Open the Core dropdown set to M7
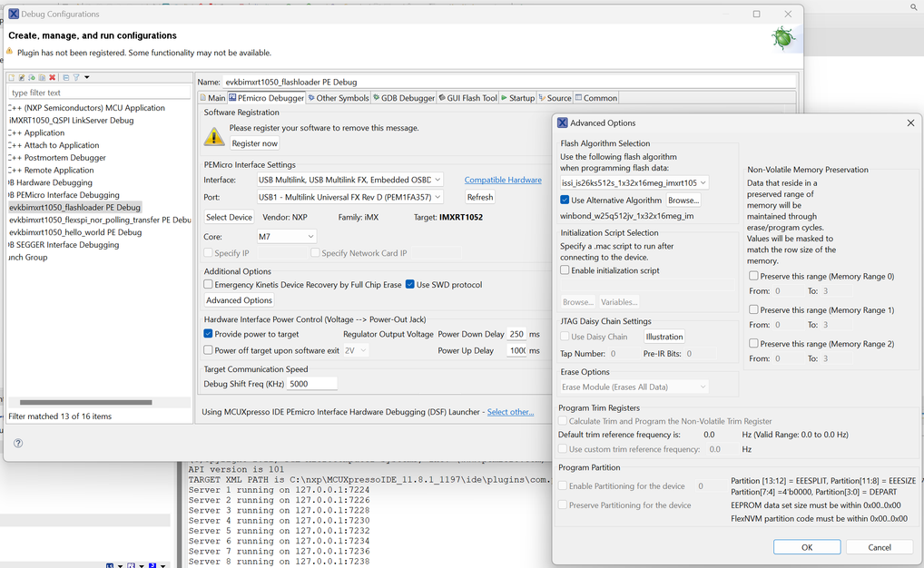This screenshot has height=568, width=924. coord(287,236)
